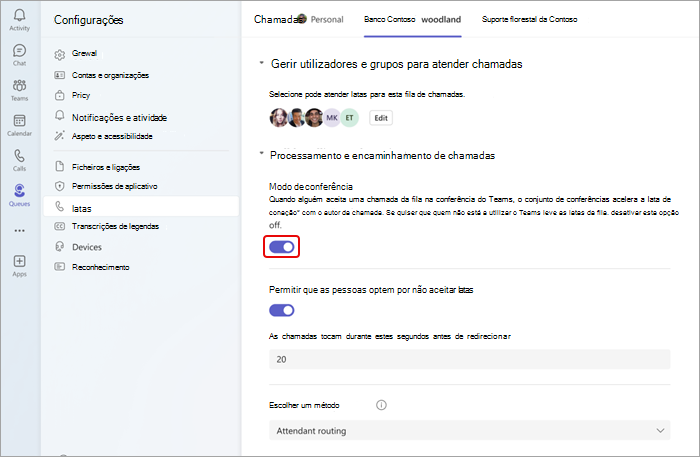Open the Calls phone icon
Image resolution: width=700 pixels, height=457 pixels.
tap(19, 156)
